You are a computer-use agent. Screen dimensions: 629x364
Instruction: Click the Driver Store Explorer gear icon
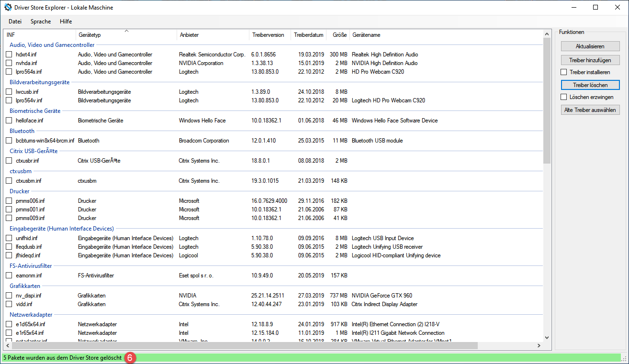click(x=8, y=8)
